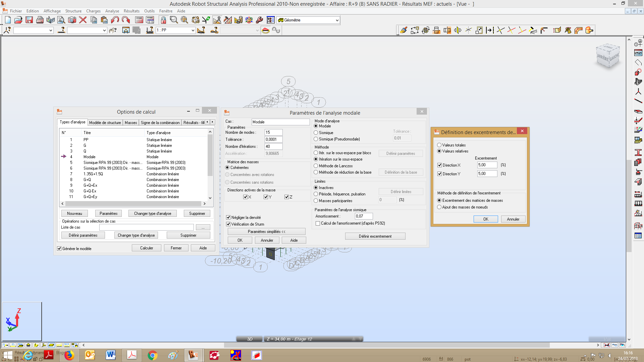Open a file with the folder icon
This screenshot has width=644, height=362.
(x=18, y=20)
